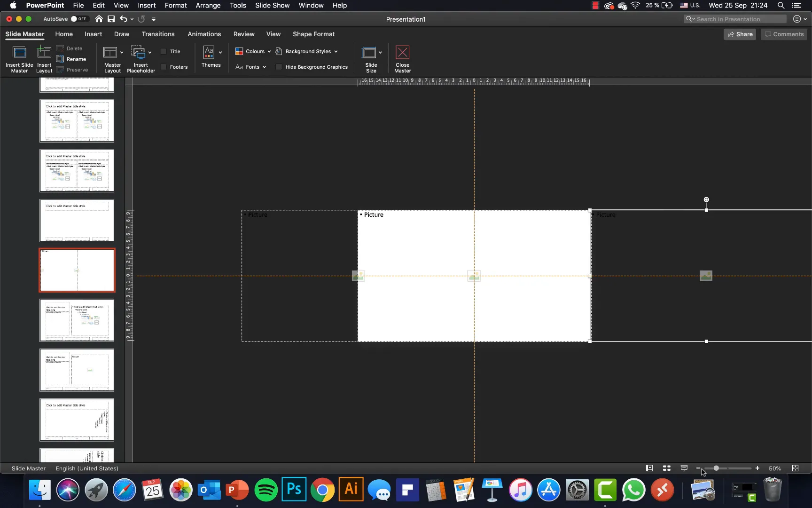Click the Rename layout button
Image resolution: width=812 pixels, height=508 pixels.
(71, 59)
